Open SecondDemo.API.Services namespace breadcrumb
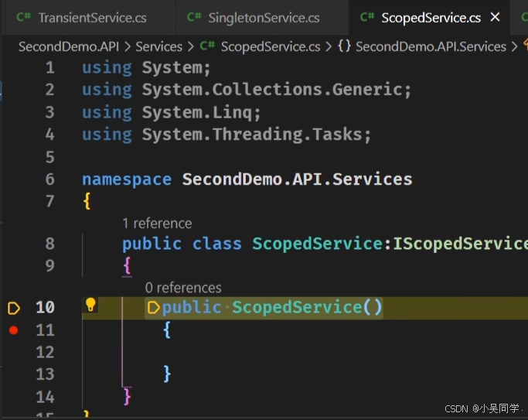The height and width of the screenshot is (420, 528). [431, 46]
